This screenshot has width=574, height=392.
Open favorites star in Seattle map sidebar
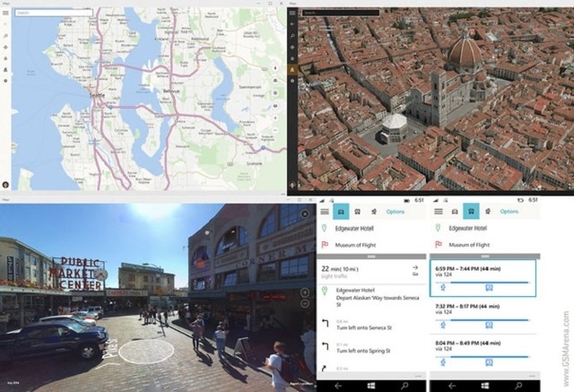(x=5, y=58)
